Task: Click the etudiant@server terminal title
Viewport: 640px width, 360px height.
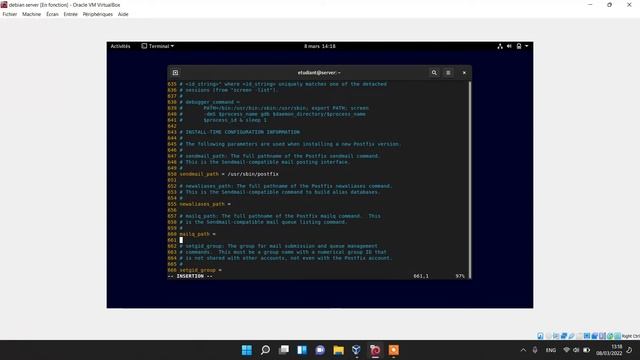Action: click(x=319, y=73)
